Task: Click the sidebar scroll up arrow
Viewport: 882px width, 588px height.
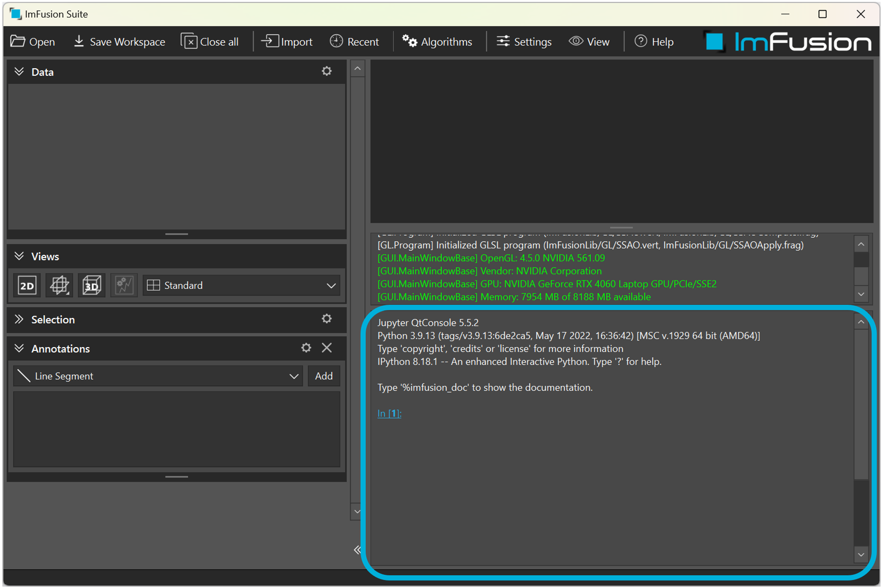Action: [x=358, y=69]
